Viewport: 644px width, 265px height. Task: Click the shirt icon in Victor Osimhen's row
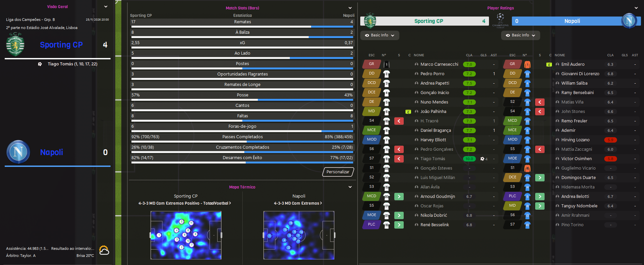point(527,158)
